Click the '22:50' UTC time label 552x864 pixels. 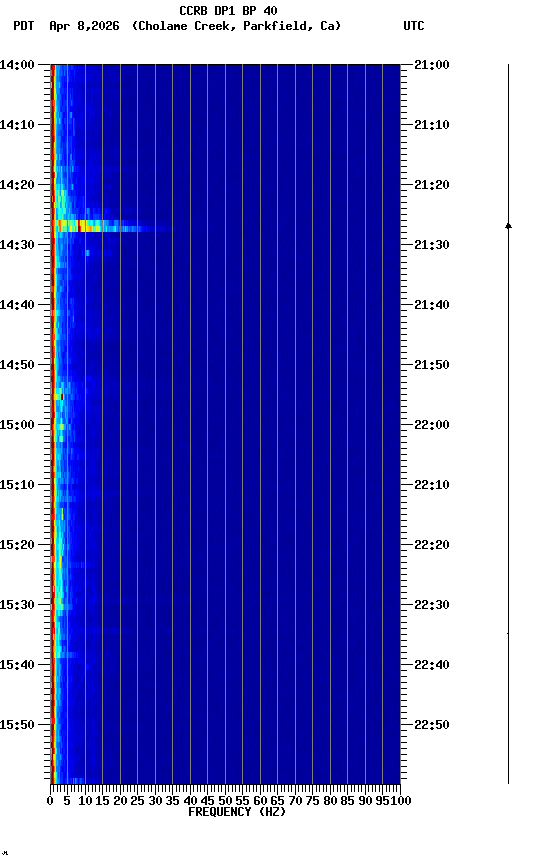click(x=432, y=725)
